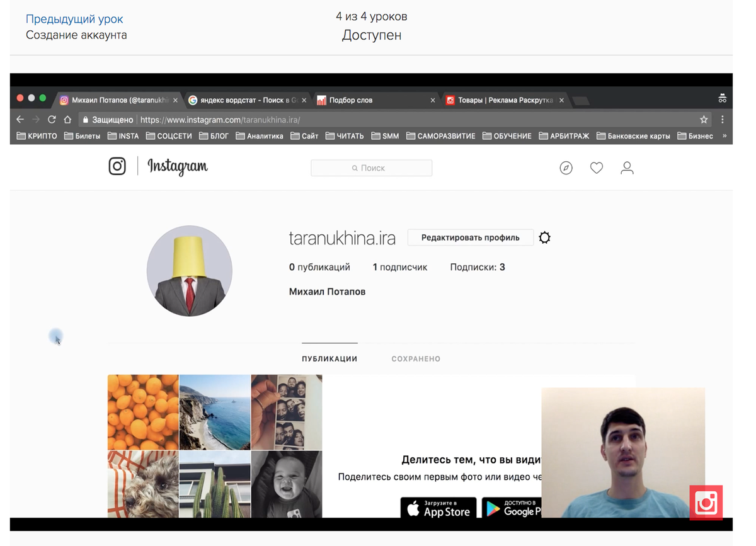Image resolution: width=756 pixels, height=546 pixels.
Task: Click the 1 подписчик followers link
Action: [x=400, y=267]
